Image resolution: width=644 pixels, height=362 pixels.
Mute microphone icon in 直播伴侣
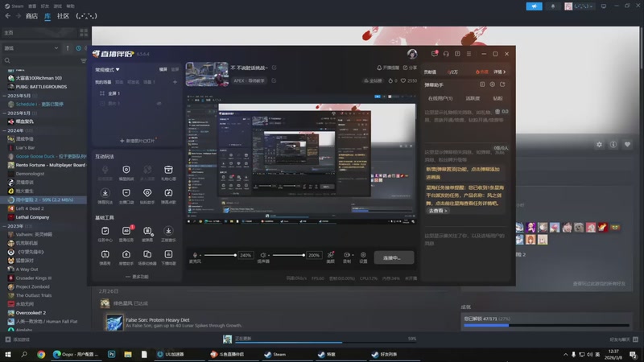coord(195,255)
